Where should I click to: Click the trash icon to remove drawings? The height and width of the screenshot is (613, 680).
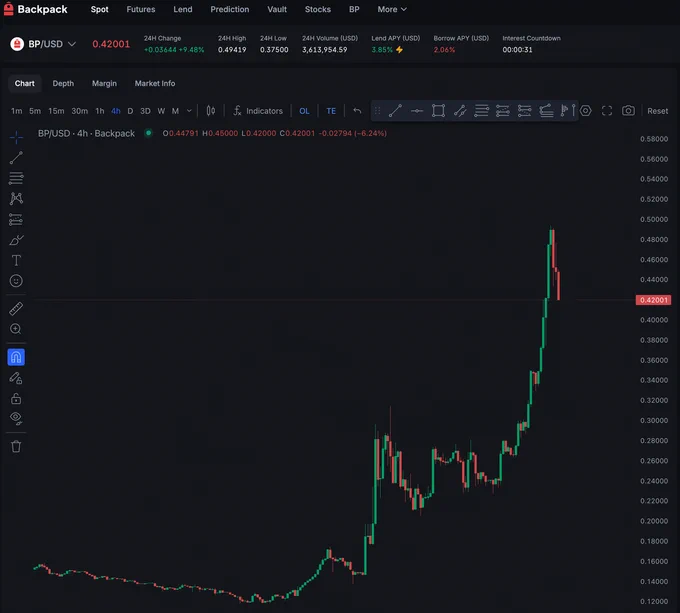(x=16, y=447)
